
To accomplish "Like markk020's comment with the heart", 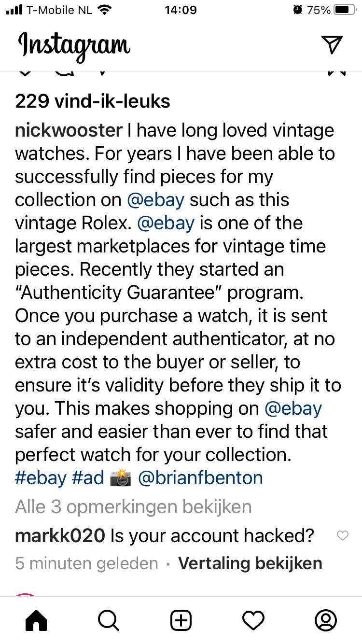I will (x=342, y=535).
